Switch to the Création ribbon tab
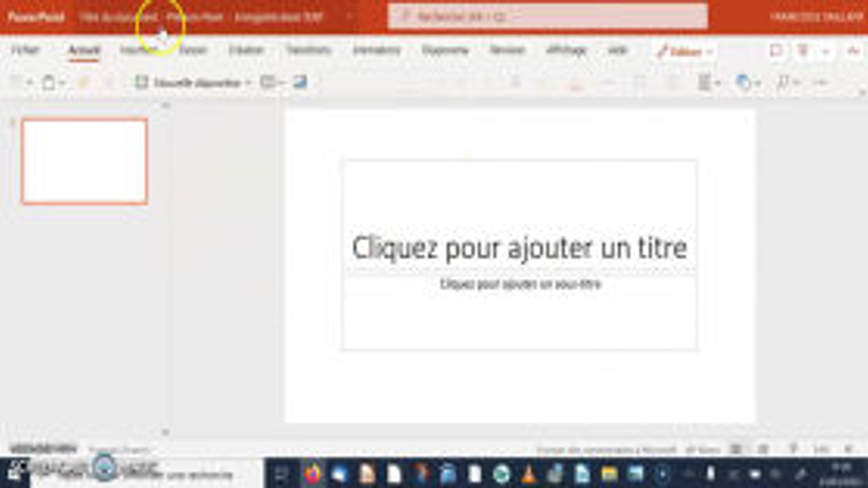This screenshot has width=868, height=488. pos(246,50)
